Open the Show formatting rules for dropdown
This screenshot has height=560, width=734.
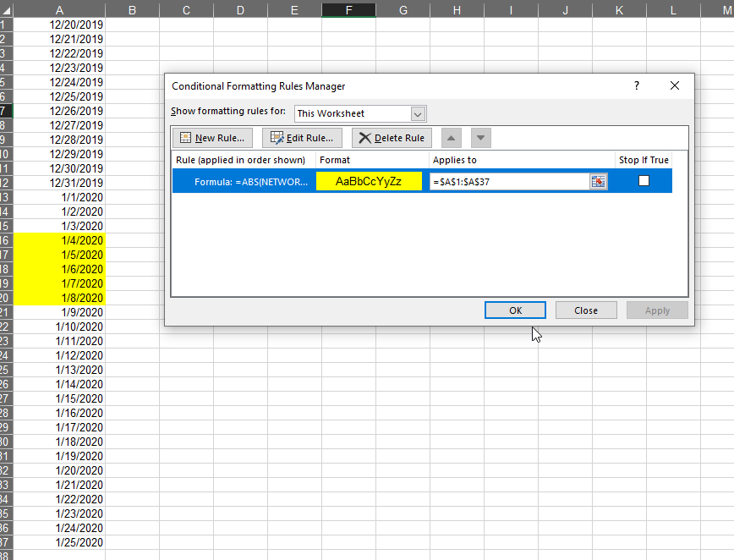418,113
